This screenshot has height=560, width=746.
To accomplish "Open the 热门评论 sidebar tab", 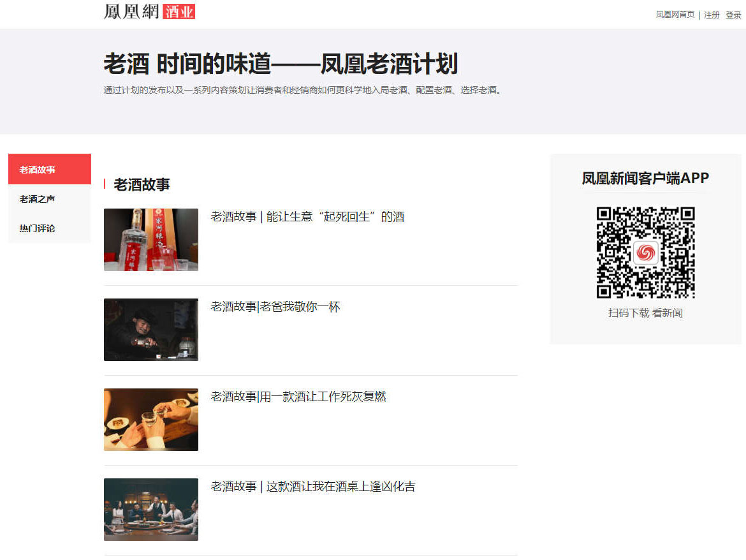I will 50,228.
